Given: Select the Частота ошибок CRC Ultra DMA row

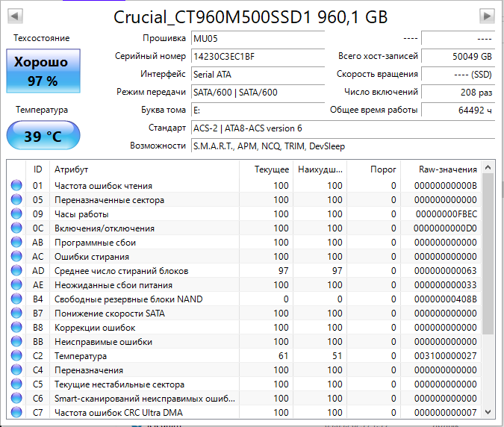Looking at the screenshot, I should point(244,412).
